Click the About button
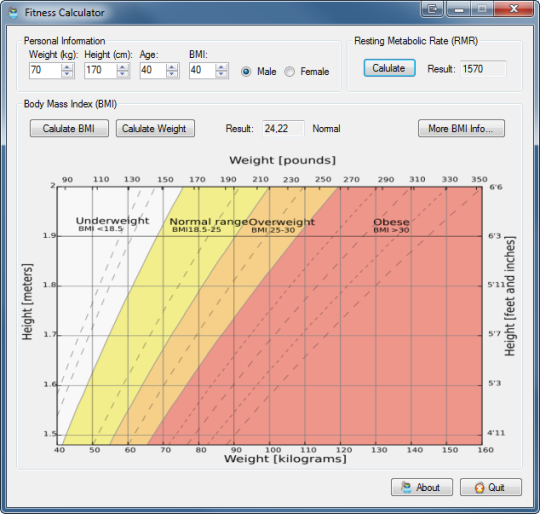The height and width of the screenshot is (514, 540). [422, 487]
